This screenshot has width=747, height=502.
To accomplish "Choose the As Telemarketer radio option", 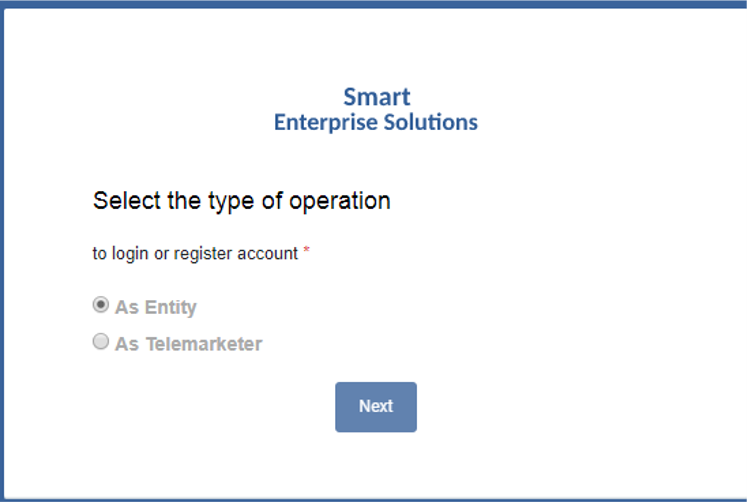I will pyautogui.click(x=100, y=342).
